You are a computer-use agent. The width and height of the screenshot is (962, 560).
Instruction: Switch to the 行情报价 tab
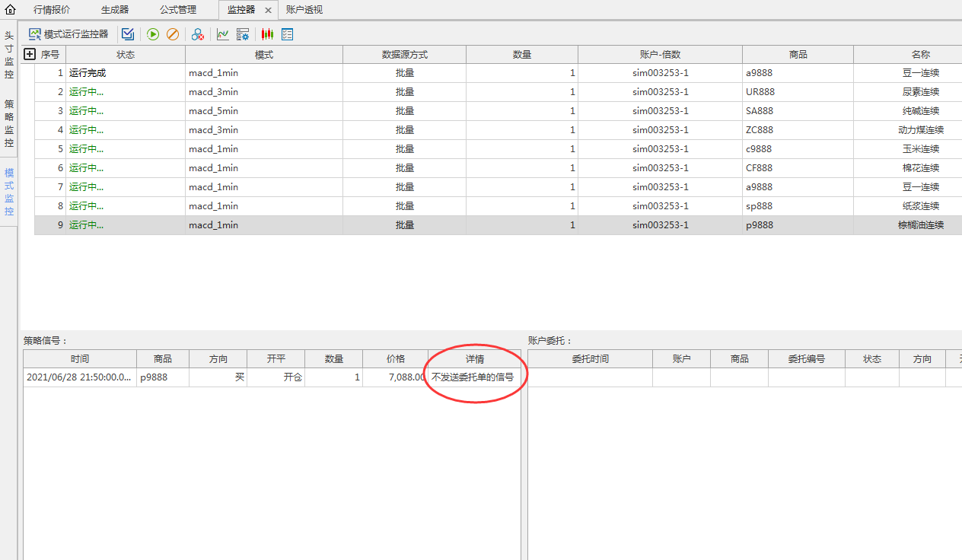tap(52, 10)
